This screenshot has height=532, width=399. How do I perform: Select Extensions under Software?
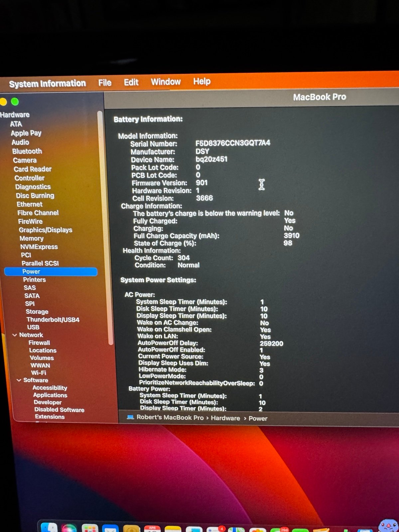point(50,417)
